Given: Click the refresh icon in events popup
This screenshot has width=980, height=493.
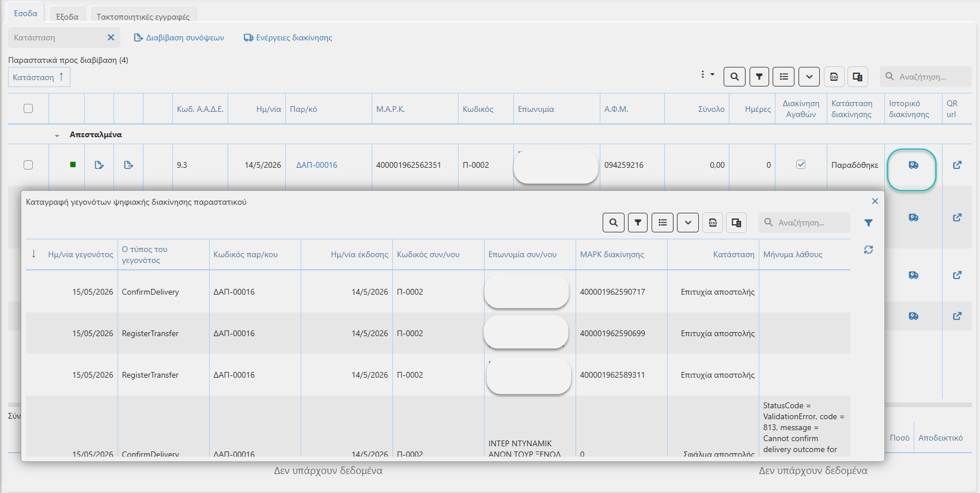Looking at the screenshot, I should coord(868,250).
